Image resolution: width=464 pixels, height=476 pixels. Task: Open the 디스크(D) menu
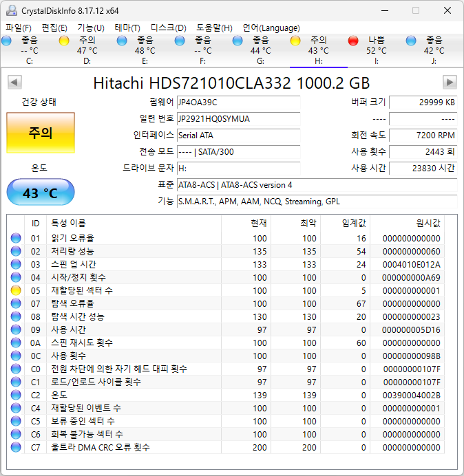pyautogui.click(x=169, y=28)
